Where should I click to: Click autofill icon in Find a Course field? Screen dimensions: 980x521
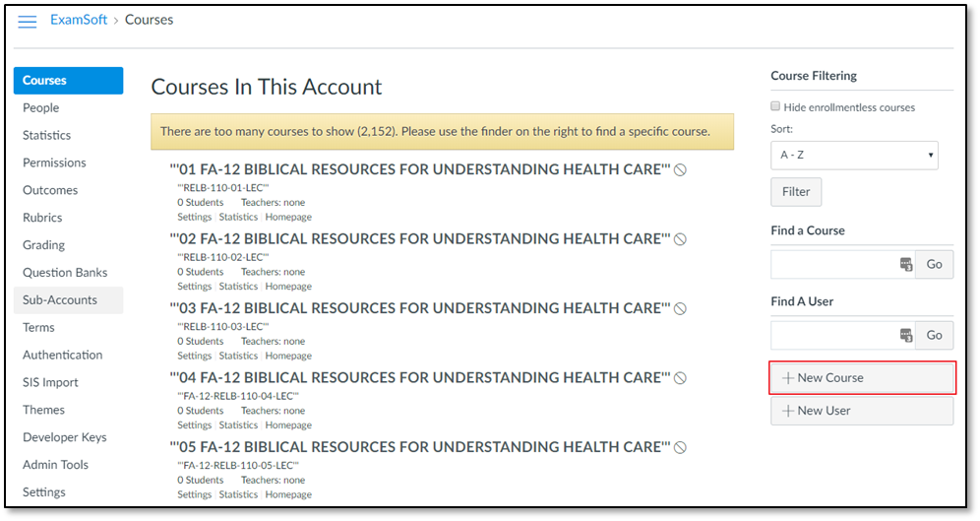point(905,265)
